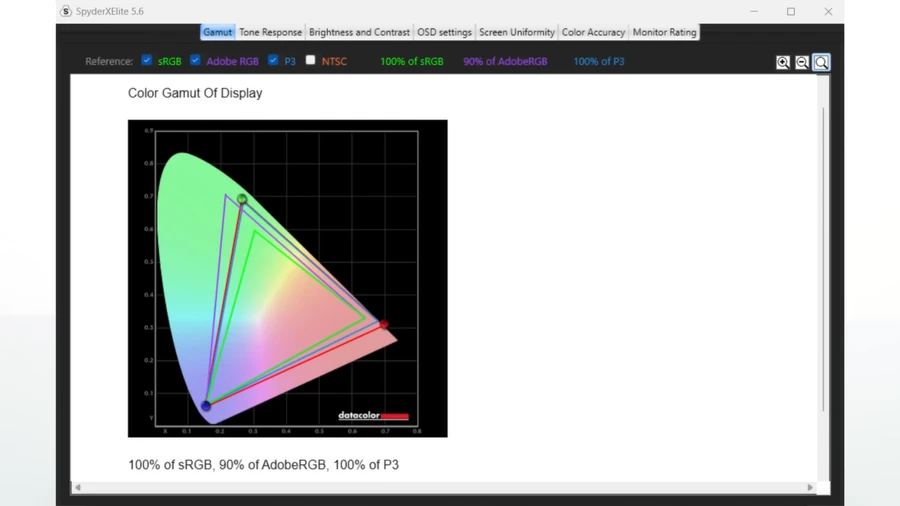
Task: Maximize the SpyderXElite window
Action: tap(791, 11)
